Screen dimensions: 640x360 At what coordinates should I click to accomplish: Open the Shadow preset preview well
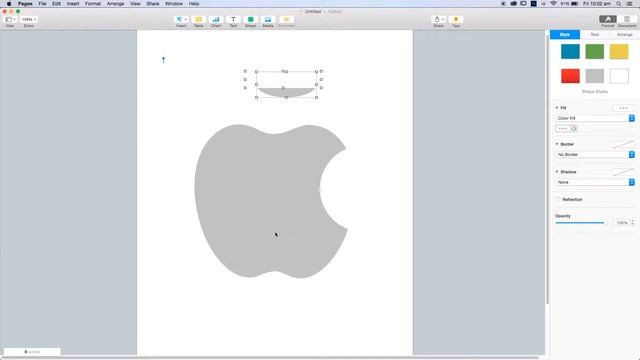point(623,172)
